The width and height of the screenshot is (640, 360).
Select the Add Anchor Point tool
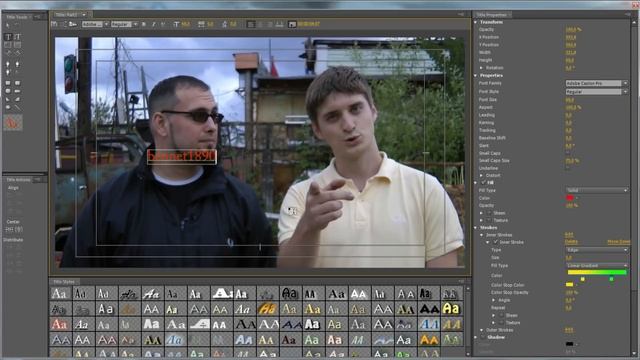pyautogui.click(x=8, y=72)
